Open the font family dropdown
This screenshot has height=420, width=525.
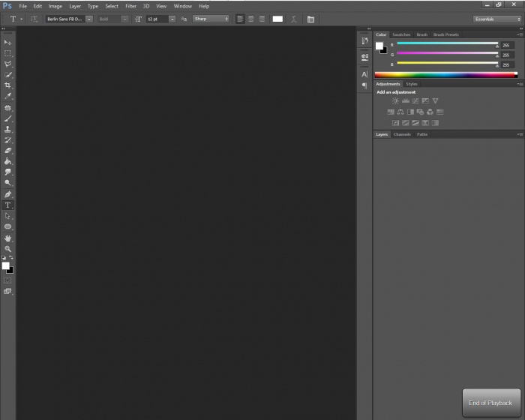pyautogui.click(x=69, y=19)
